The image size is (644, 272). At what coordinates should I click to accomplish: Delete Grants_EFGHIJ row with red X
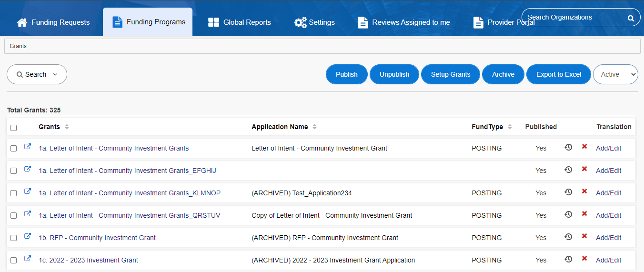pyautogui.click(x=584, y=169)
